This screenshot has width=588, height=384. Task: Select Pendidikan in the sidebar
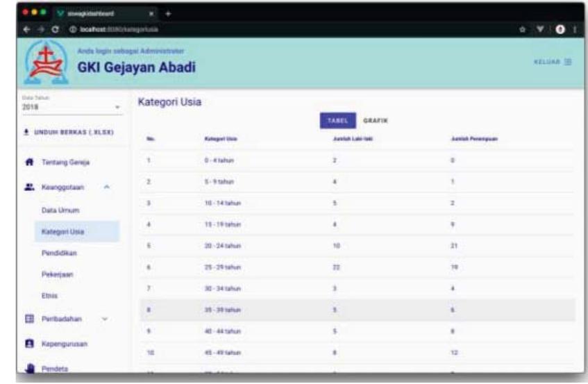tap(59, 253)
